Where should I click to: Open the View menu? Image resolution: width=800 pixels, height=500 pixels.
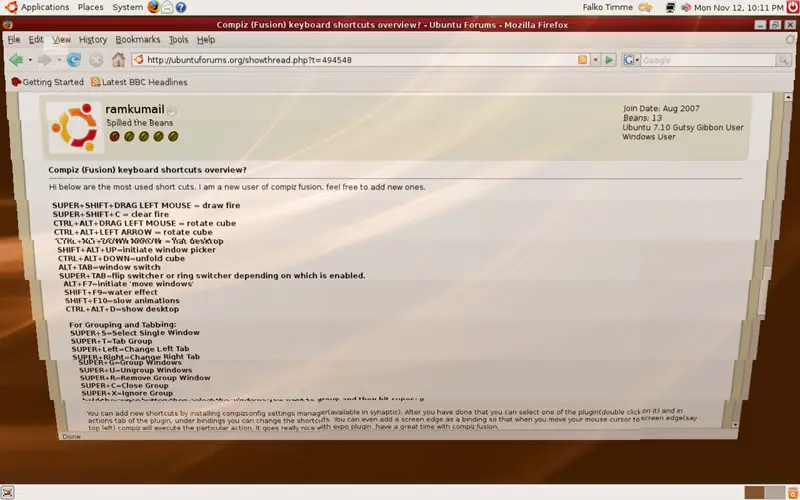click(61, 39)
